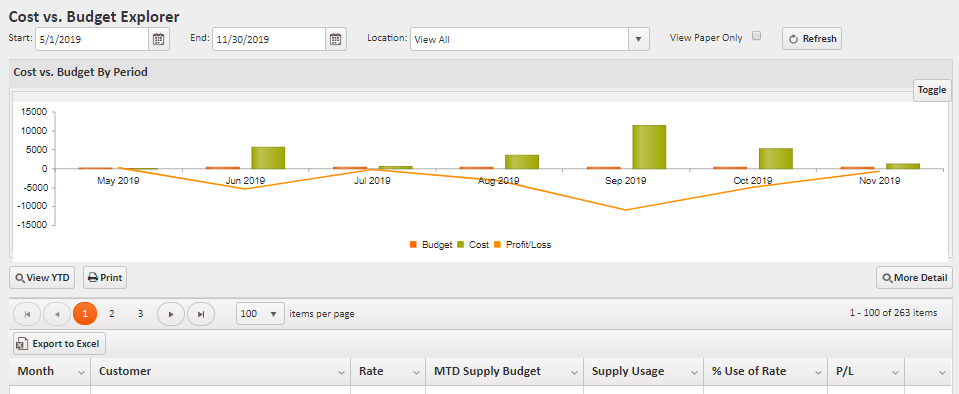Open the items per page dropdown
The image size is (959, 394).
click(x=261, y=314)
